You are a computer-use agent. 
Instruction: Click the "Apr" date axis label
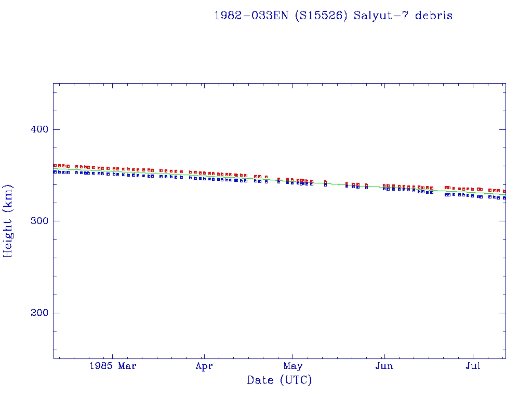pos(204,366)
